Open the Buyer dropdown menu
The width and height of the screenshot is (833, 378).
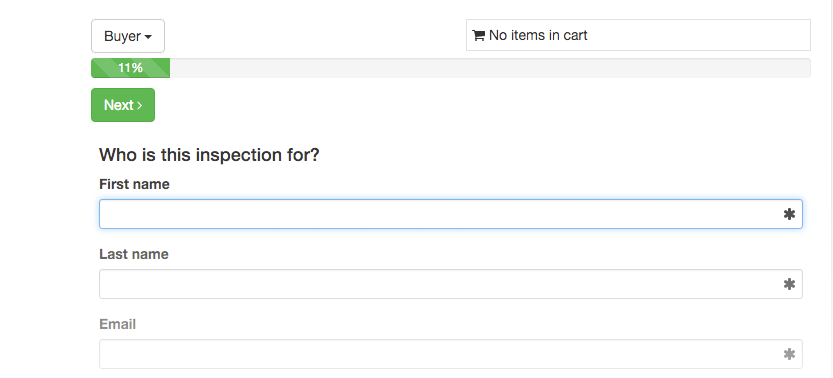pyautogui.click(x=128, y=36)
